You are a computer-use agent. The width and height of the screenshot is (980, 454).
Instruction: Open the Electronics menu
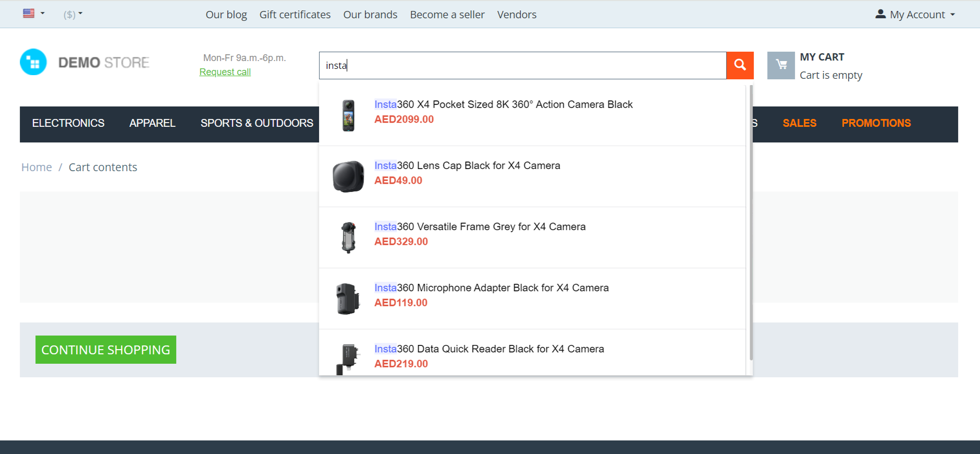pyautogui.click(x=68, y=123)
